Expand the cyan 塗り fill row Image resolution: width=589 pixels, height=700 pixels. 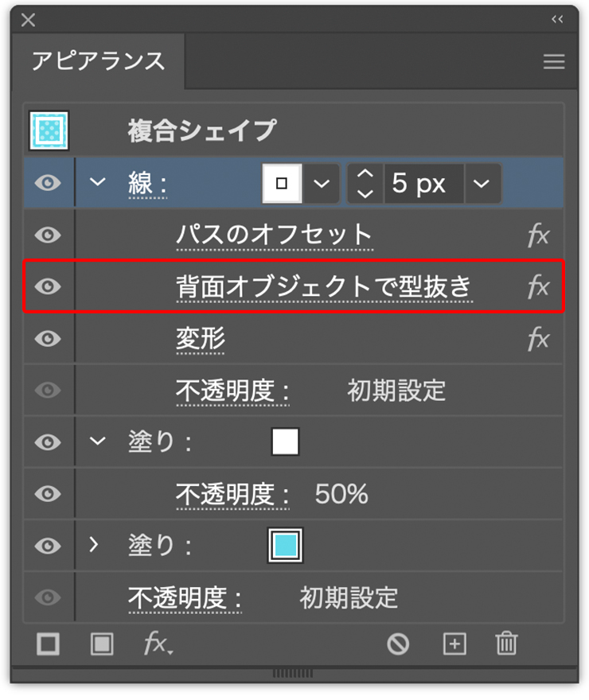coord(95,546)
